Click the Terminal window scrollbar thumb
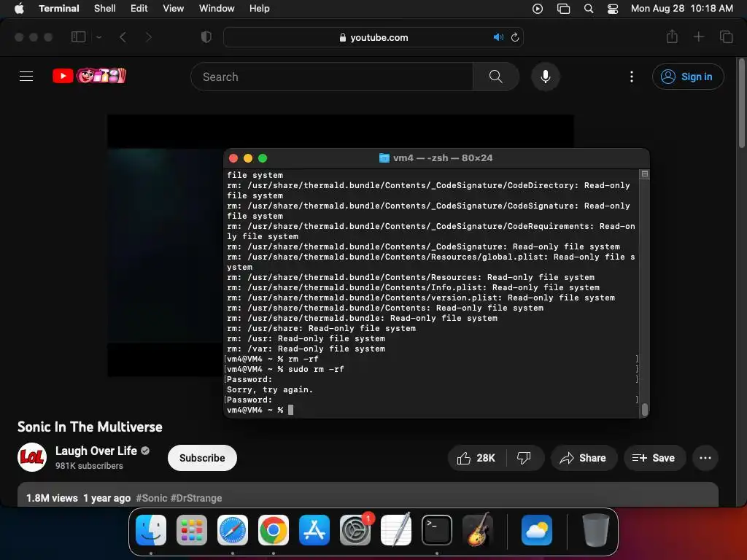Screen dimensions: 747x560 645,410
